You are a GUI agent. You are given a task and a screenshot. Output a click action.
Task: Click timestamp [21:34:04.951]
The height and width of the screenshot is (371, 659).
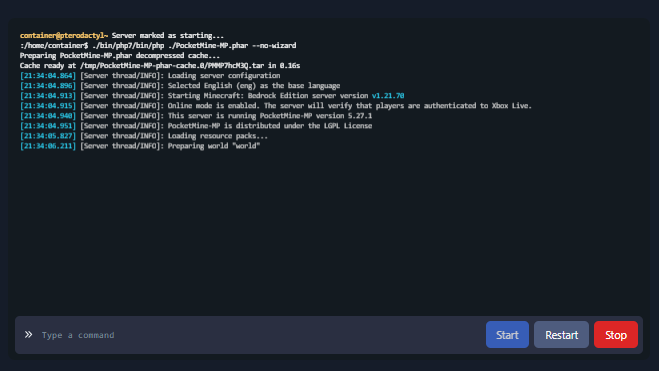point(48,126)
